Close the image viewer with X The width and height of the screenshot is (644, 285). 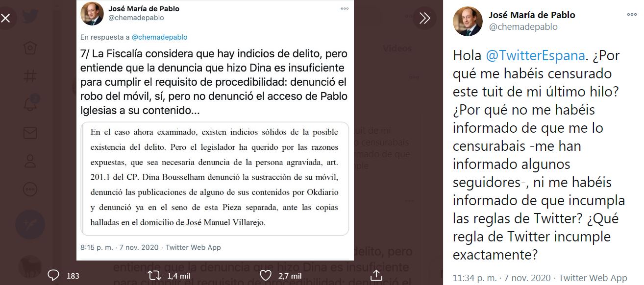(x=6, y=18)
